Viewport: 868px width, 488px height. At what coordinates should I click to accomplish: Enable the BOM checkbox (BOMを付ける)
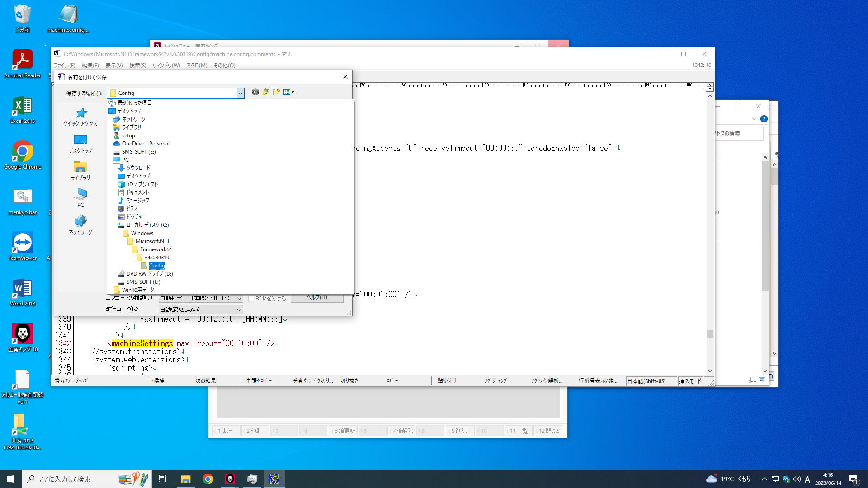point(251,299)
